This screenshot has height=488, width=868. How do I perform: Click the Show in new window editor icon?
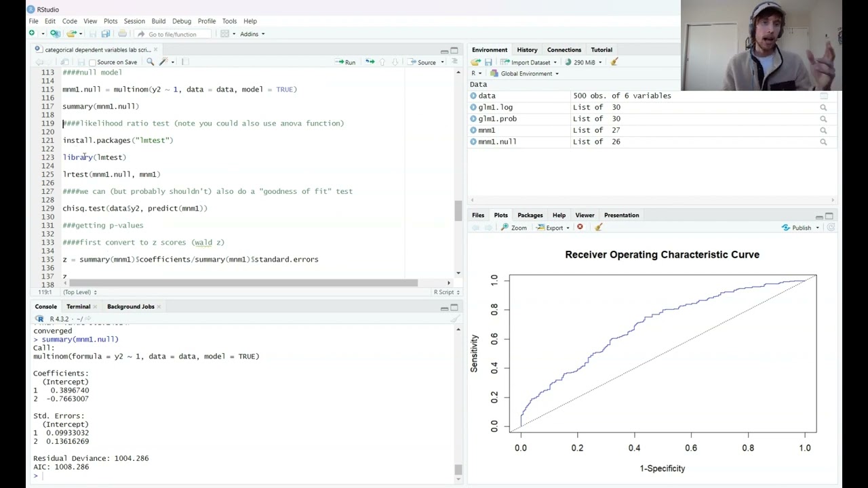click(x=64, y=62)
